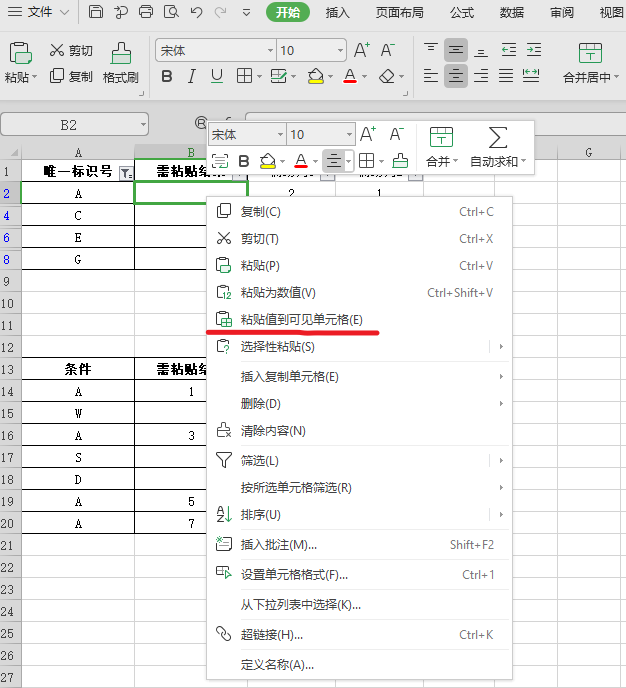The width and height of the screenshot is (626, 688).
Task: Click the ribbon borders icon
Action: pos(244,76)
